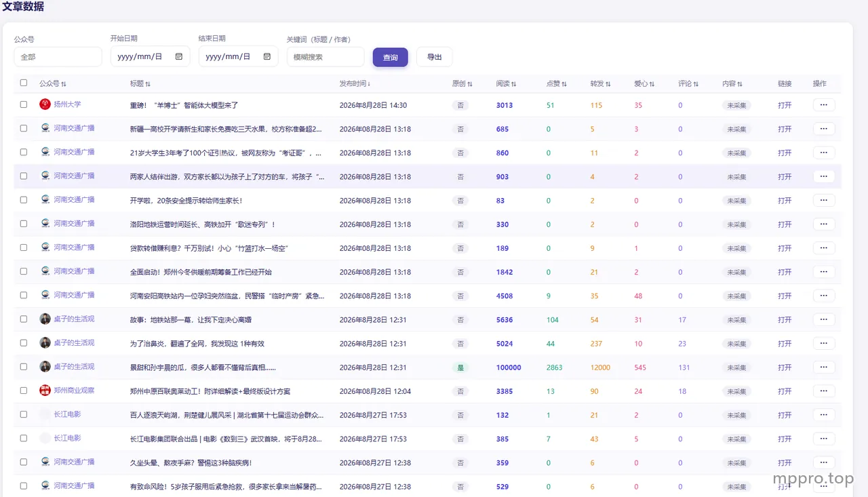Select the row 全面启动！郑州今冬供暖前期筹备工作已经开始
The image size is (868, 497).
[x=24, y=271]
